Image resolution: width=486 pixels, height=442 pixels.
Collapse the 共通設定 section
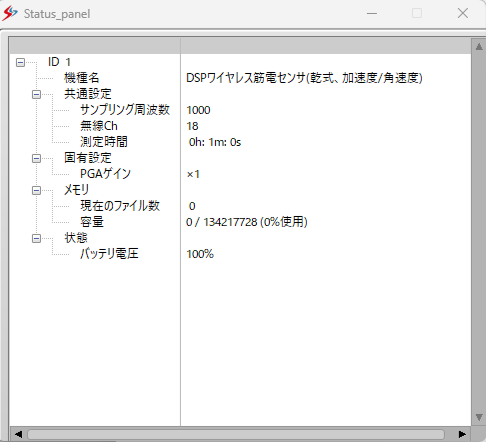(36, 94)
